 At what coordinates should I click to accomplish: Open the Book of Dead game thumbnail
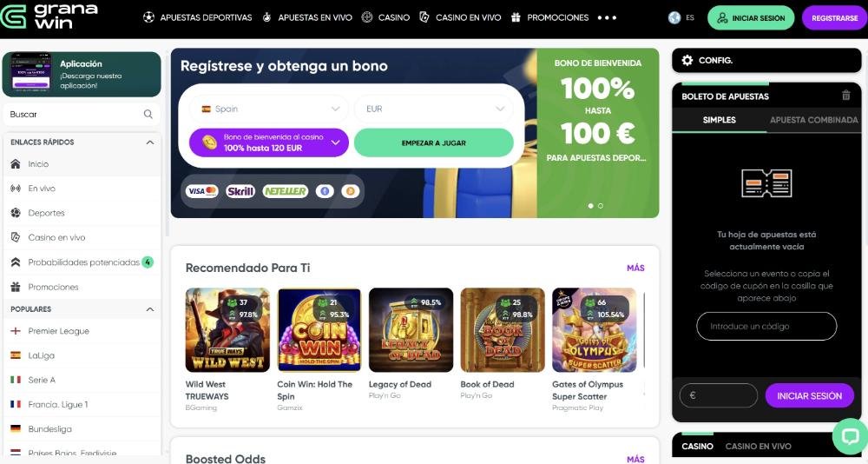click(503, 330)
